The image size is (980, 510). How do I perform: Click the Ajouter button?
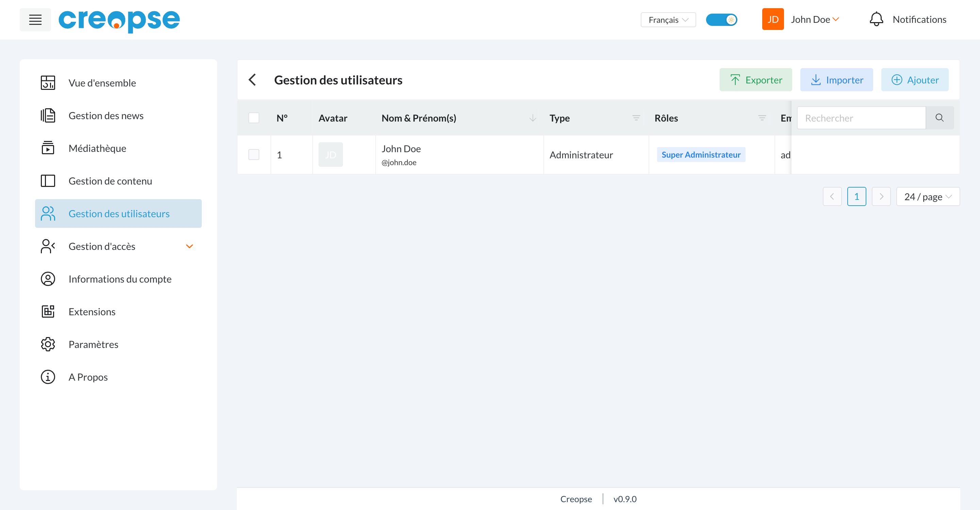coord(915,80)
